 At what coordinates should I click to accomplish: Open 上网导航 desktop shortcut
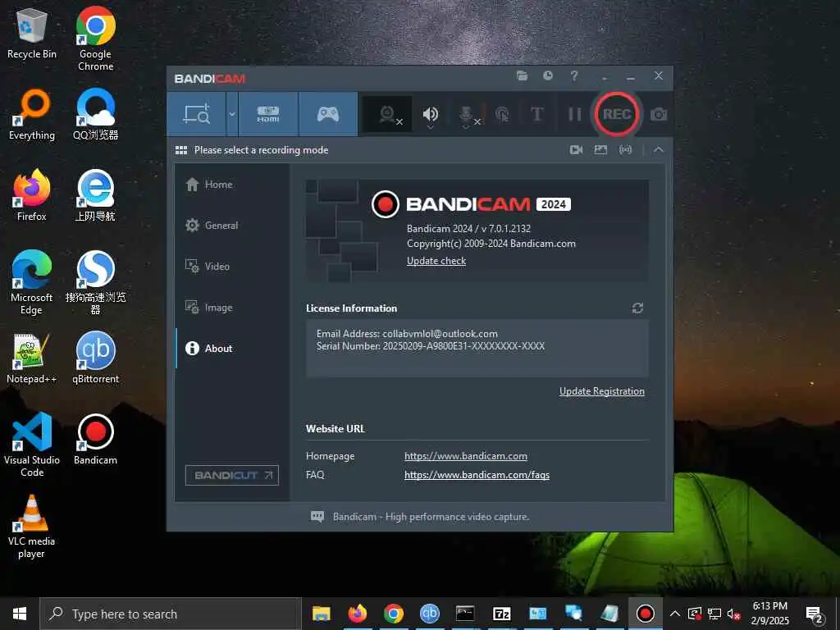(95, 195)
